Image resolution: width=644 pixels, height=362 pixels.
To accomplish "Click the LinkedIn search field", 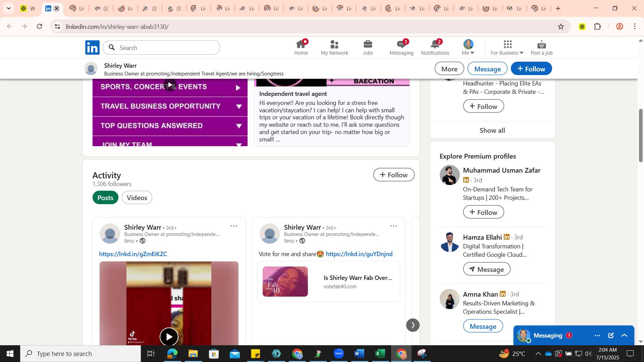I will pos(161,48).
